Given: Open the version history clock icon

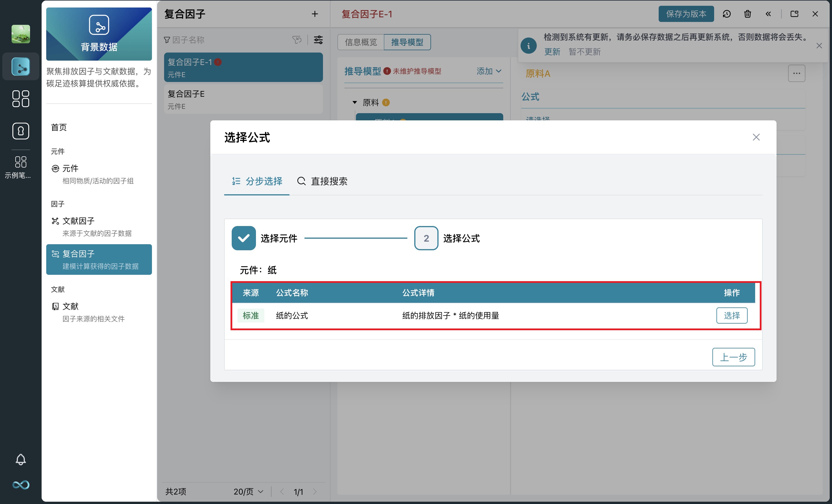Looking at the screenshot, I should (x=726, y=14).
